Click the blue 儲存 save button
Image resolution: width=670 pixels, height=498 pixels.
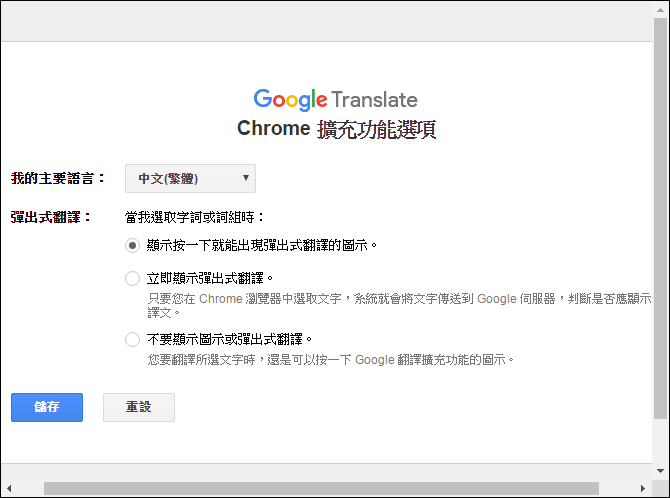click(x=47, y=407)
